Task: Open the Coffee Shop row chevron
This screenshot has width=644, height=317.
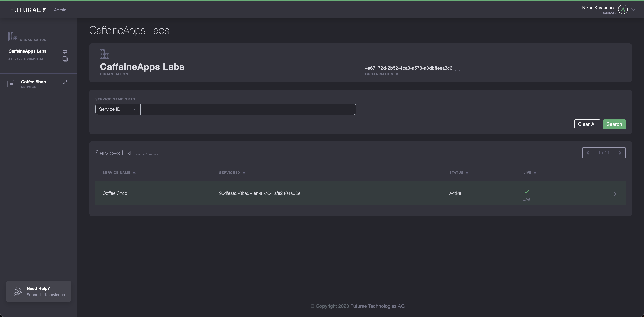Action: [615, 194]
